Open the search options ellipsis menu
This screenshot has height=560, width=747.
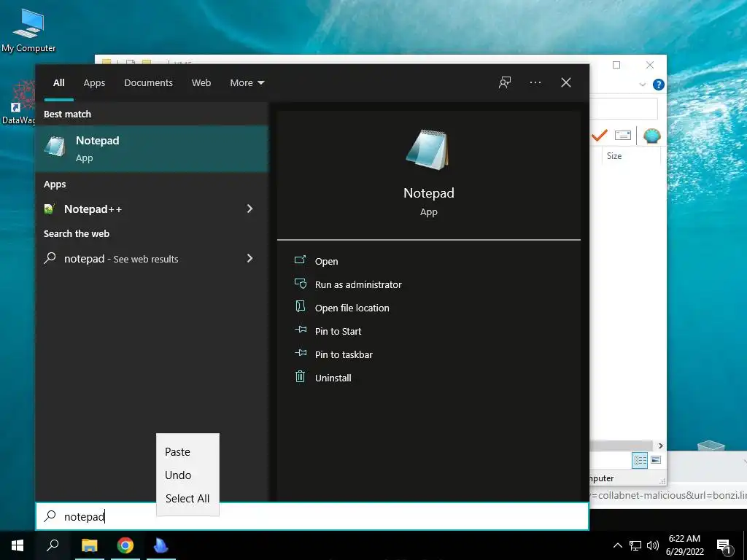tap(535, 82)
